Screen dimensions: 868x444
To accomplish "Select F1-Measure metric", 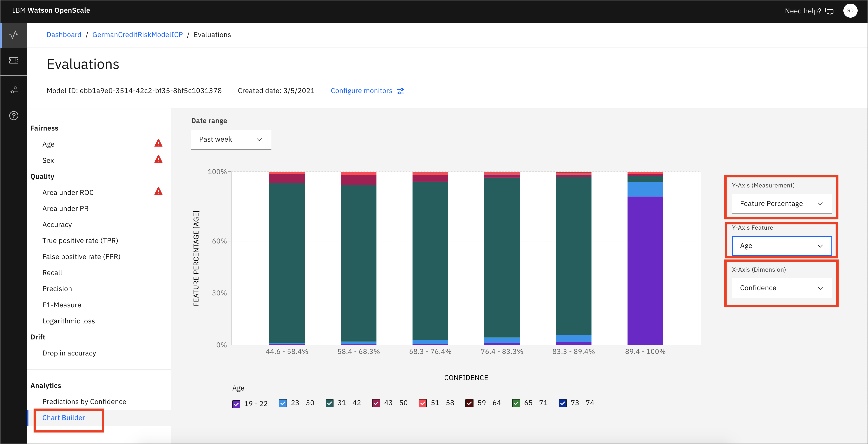I will (62, 305).
